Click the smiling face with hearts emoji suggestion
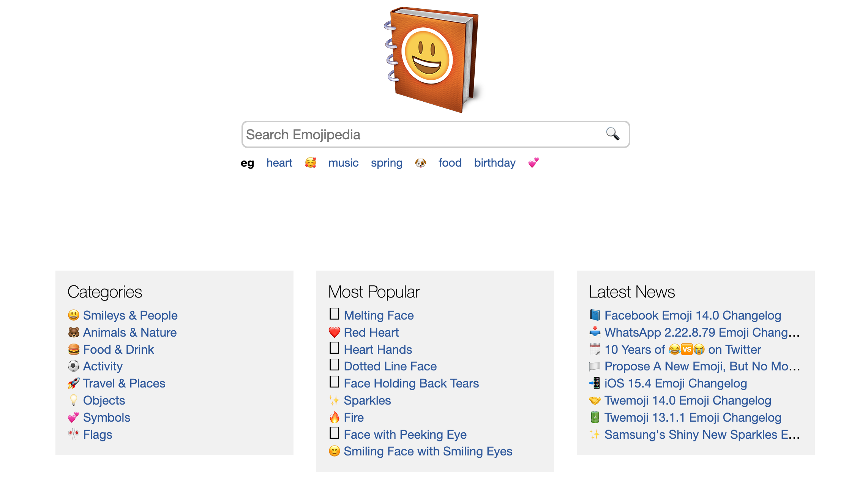 [310, 163]
